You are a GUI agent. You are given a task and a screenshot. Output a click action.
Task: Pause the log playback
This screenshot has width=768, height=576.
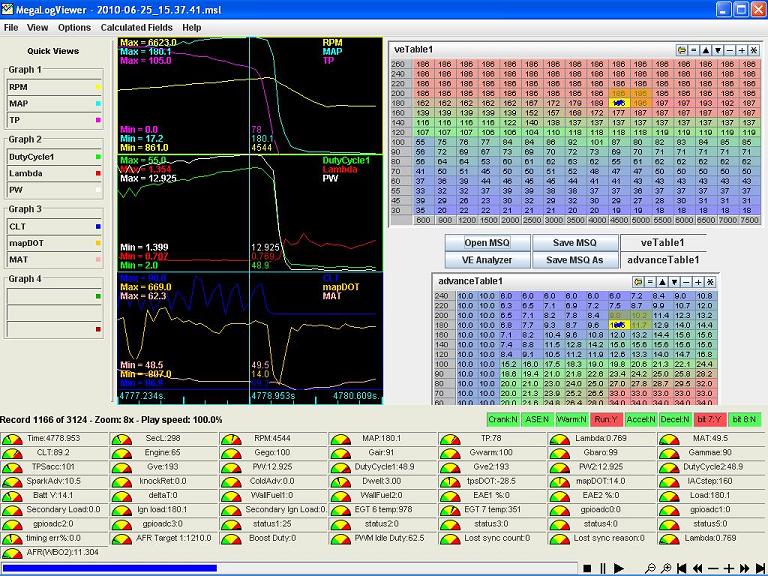pyautogui.click(x=603, y=568)
